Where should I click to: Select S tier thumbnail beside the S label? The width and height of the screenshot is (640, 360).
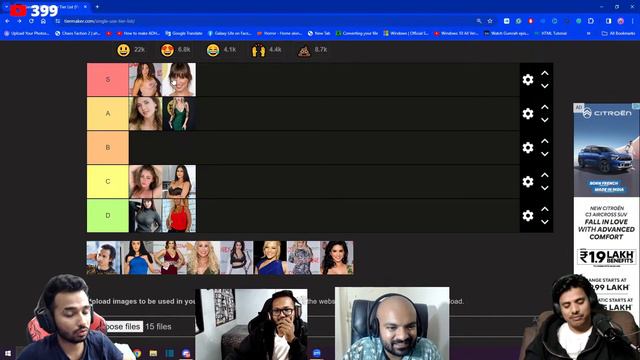pyautogui.click(x=145, y=80)
